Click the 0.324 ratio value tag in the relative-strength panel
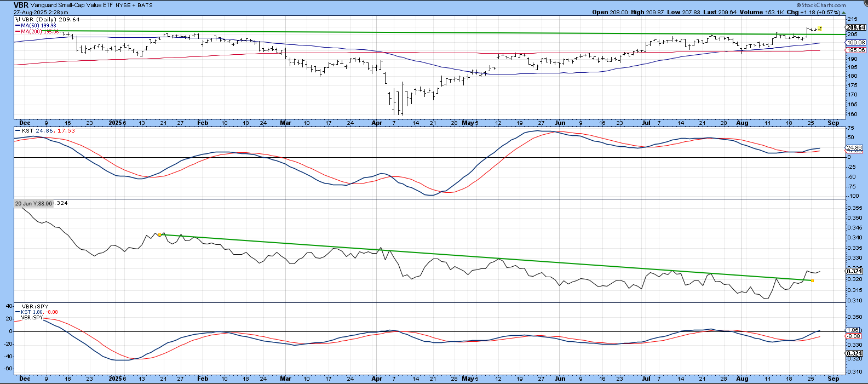The image size is (868, 384). click(x=855, y=271)
